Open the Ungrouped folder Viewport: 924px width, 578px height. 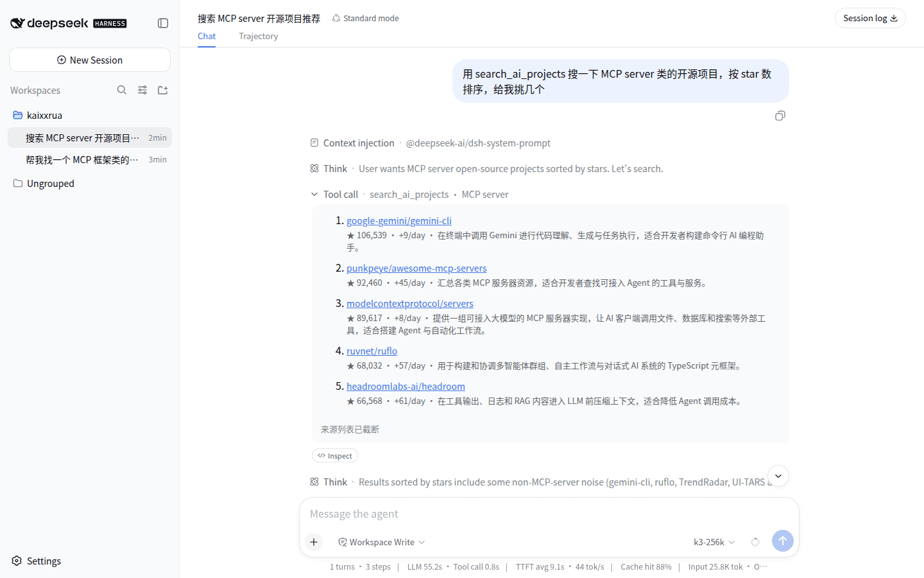click(x=90, y=183)
